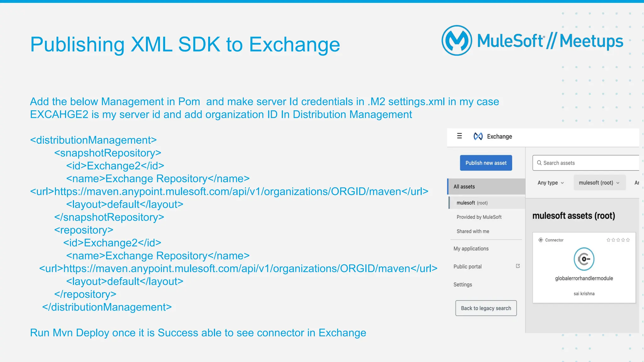Click the search magnifier icon
Viewport: 644px width, 362px height.
coord(539,163)
